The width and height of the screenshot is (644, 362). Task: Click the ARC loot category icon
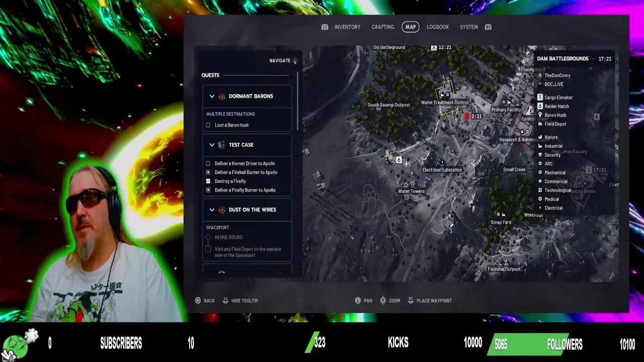[x=540, y=164]
